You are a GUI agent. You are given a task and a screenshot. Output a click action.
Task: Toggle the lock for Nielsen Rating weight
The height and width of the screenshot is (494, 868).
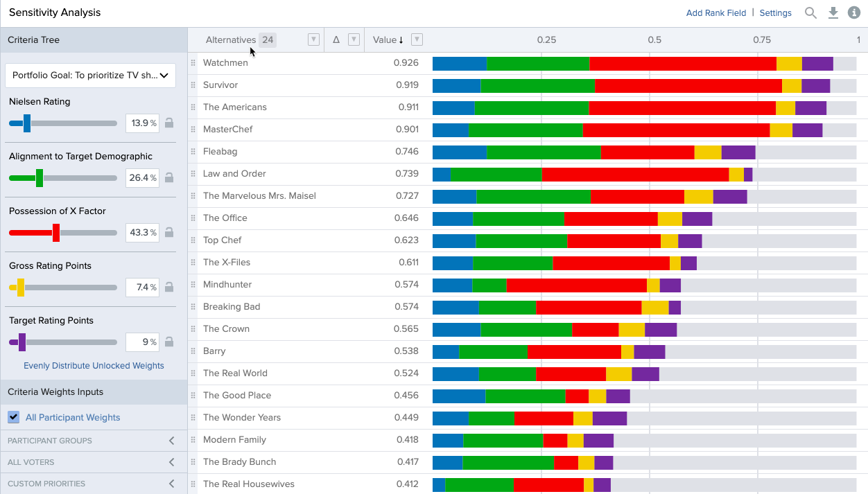coord(168,123)
